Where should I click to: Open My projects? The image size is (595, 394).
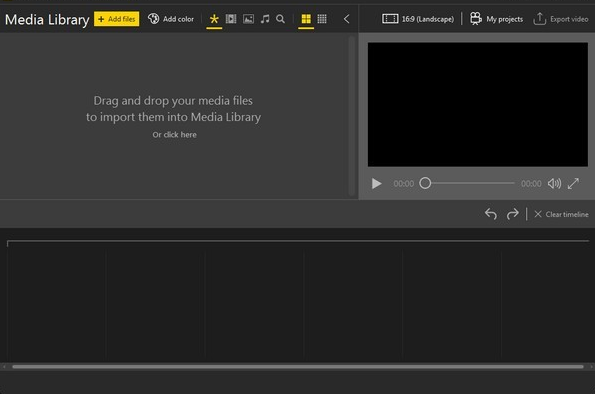(x=496, y=19)
